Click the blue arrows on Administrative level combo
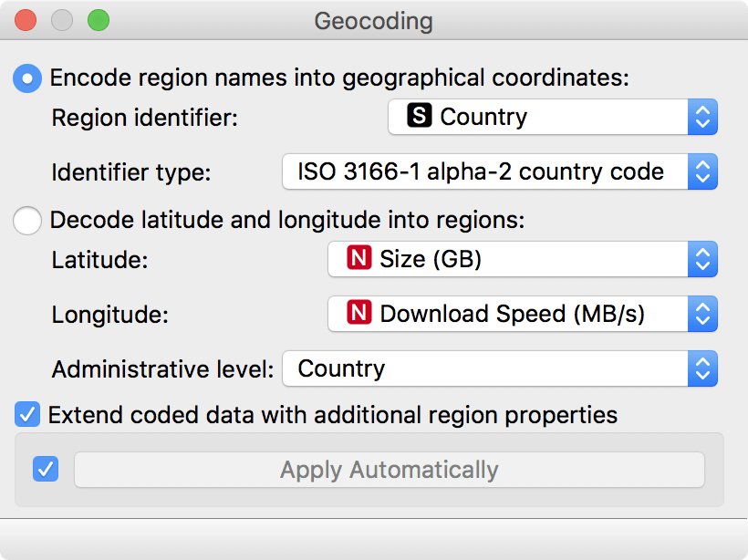This screenshot has width=748, height=560. [702, 368]
